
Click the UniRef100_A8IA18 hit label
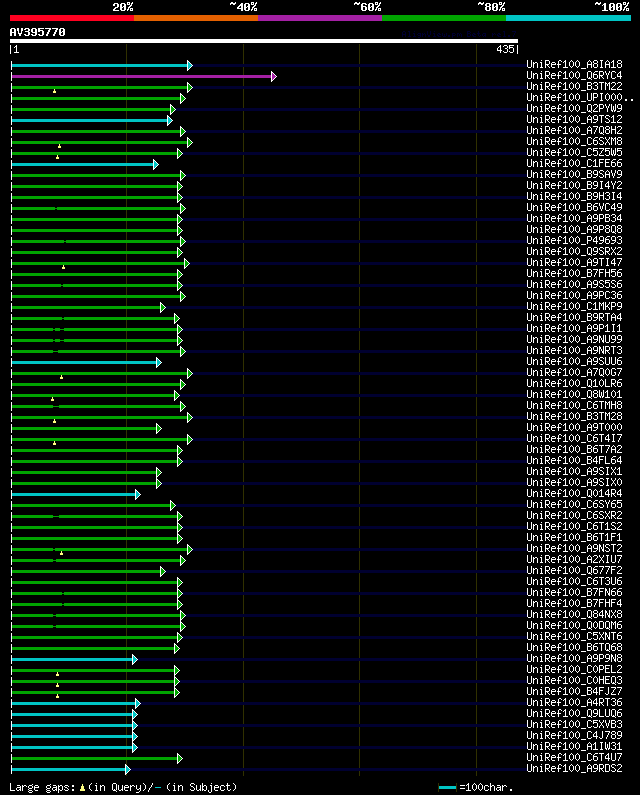[574, 64]
